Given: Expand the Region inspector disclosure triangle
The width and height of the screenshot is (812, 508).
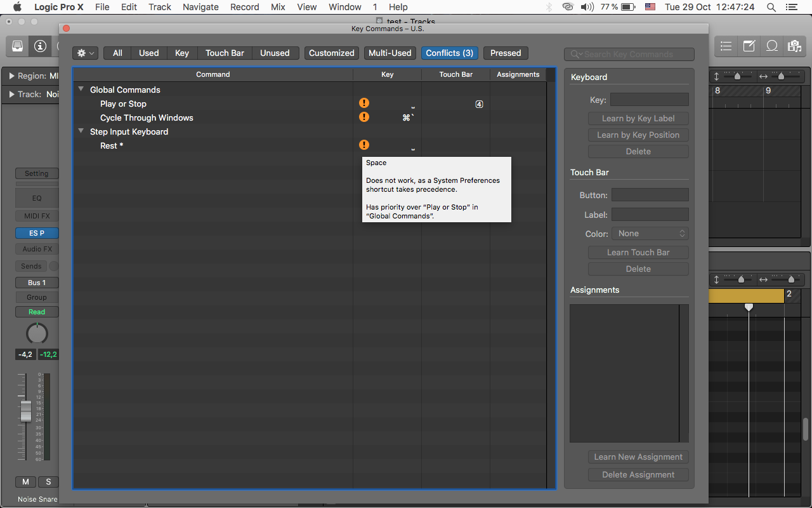Looking at the screenshot, I should click(12, 76).
